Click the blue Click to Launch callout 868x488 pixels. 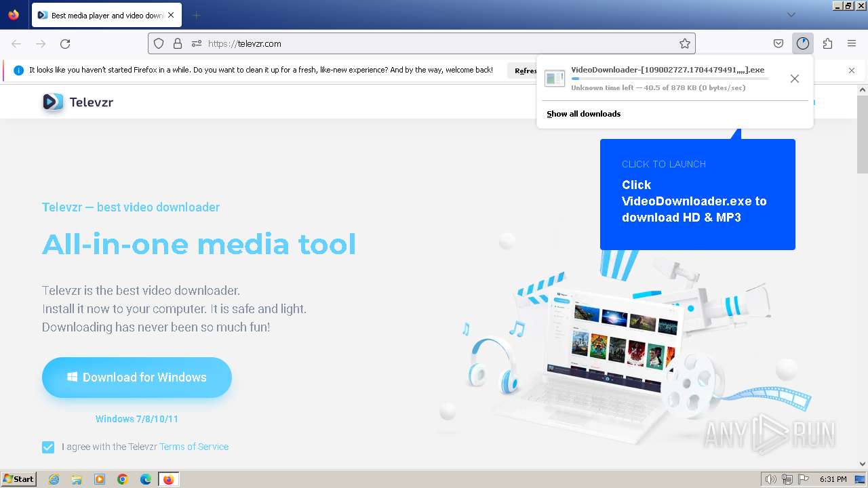(x=698, y=195)
